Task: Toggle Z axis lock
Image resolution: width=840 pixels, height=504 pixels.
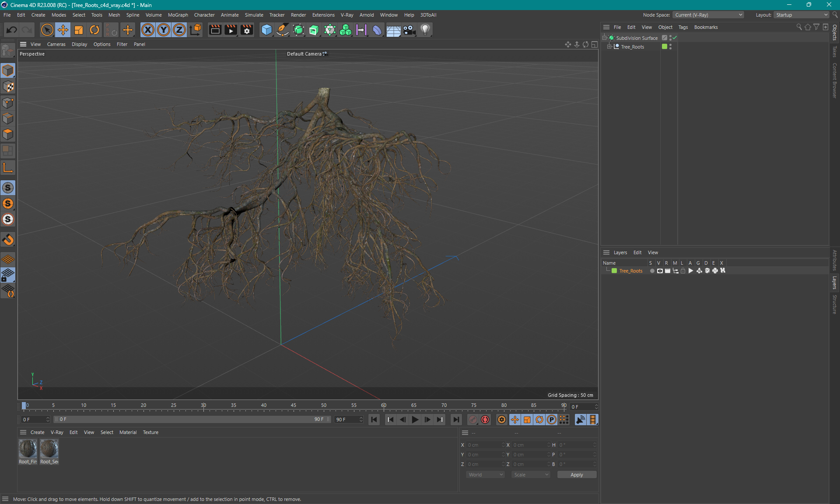Action: [x=179, y=30]
